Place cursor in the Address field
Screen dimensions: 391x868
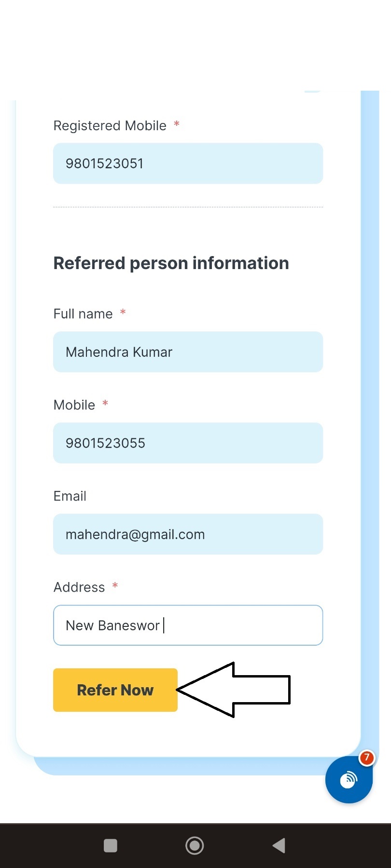pos(188,625)
